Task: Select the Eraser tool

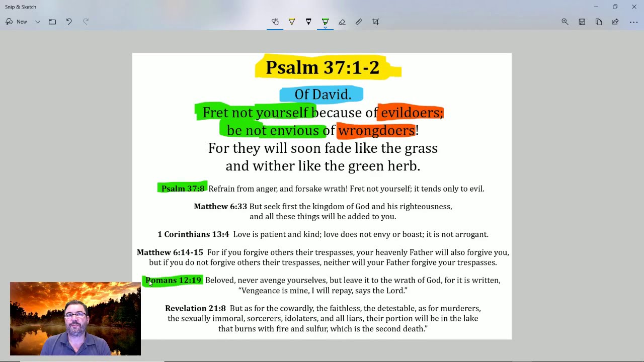Action: tap(342, 22)
